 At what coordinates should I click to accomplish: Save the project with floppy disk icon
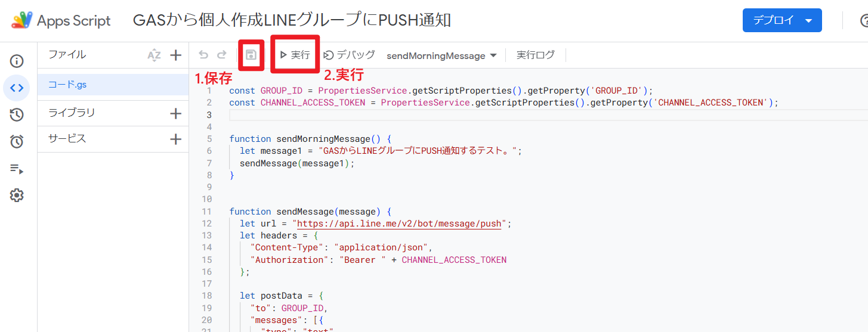point(251,55)
